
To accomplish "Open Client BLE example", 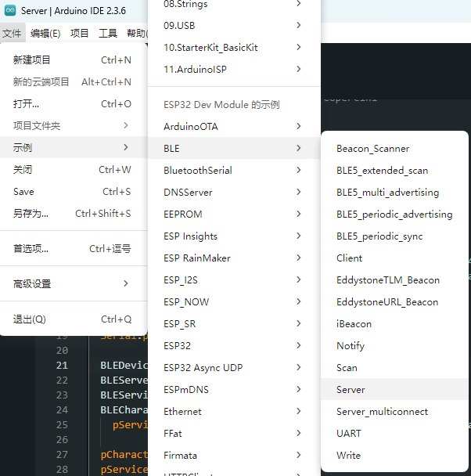I will click(x=394, y=258).
